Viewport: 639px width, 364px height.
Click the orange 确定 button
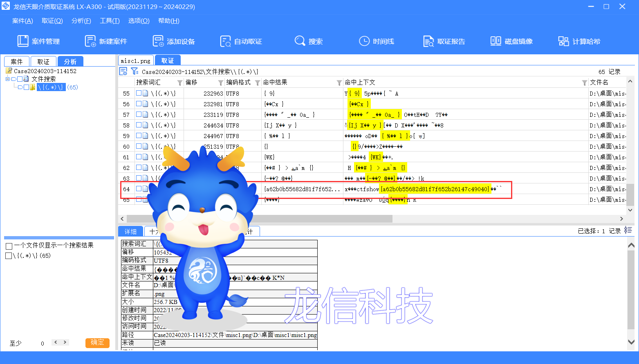(97, 342)
